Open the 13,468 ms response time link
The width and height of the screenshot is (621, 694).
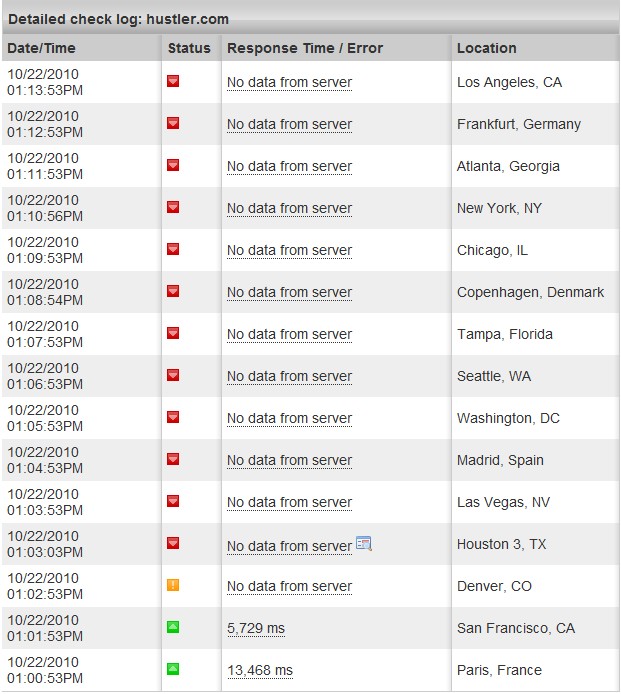tap(260, 670)
